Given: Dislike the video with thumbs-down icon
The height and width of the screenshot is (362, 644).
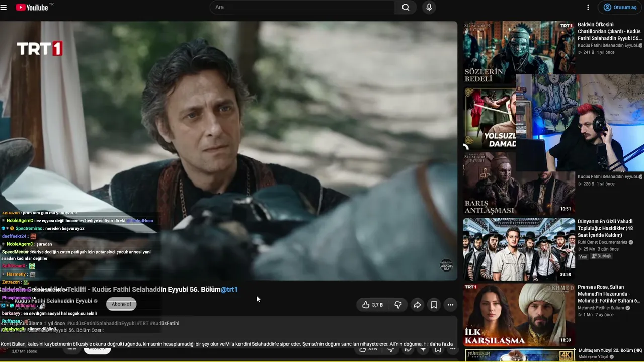Looking at the screenshot, I should tap(398, 305).
